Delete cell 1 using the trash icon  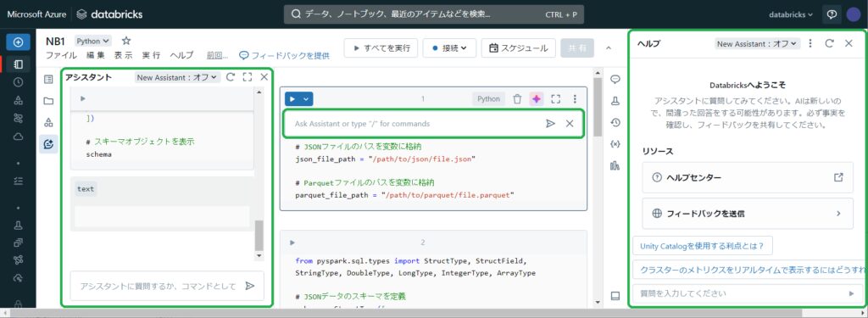click(517, 99)
